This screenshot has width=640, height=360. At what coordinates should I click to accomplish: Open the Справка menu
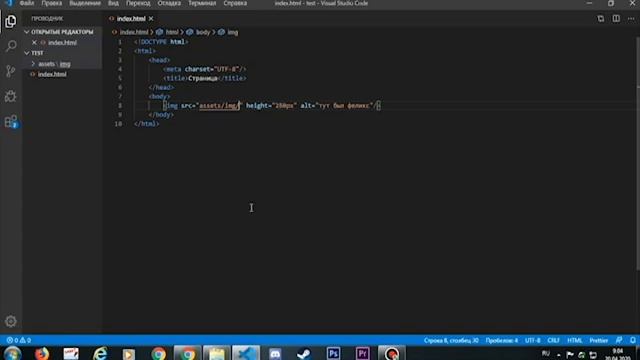click(235, 3)
